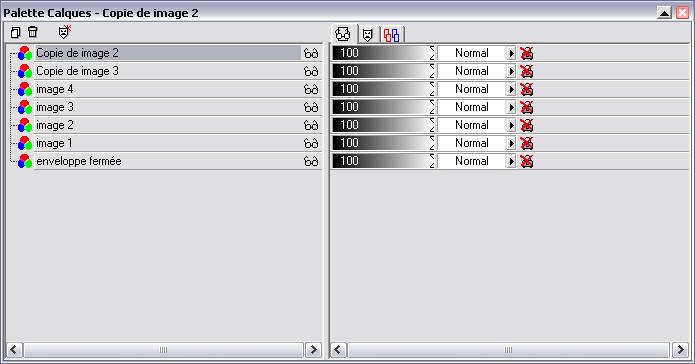Viewport: 695px width, 364px height.
Task: Click right arrow of layer list scrollbar
Action: coord(313,350)
